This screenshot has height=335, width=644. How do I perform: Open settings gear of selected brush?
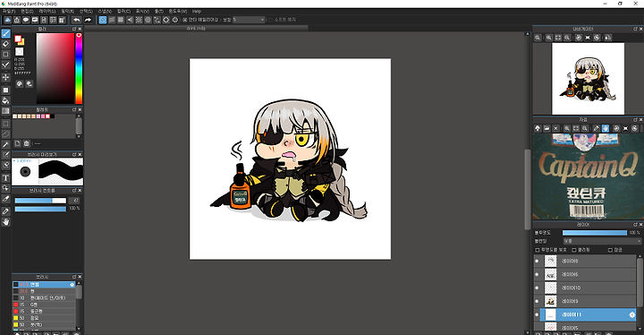click(x=72, y=284)
